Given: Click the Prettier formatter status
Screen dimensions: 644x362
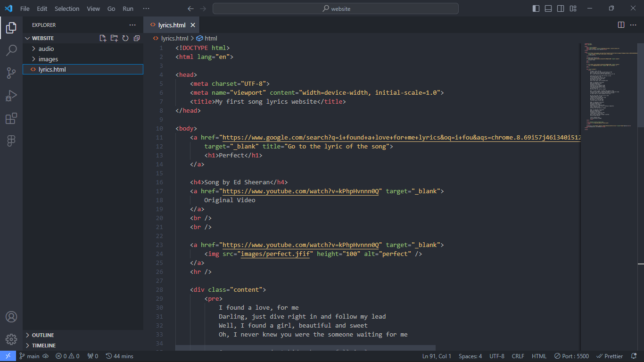Looking at the screenshot, I should [610, 356].
